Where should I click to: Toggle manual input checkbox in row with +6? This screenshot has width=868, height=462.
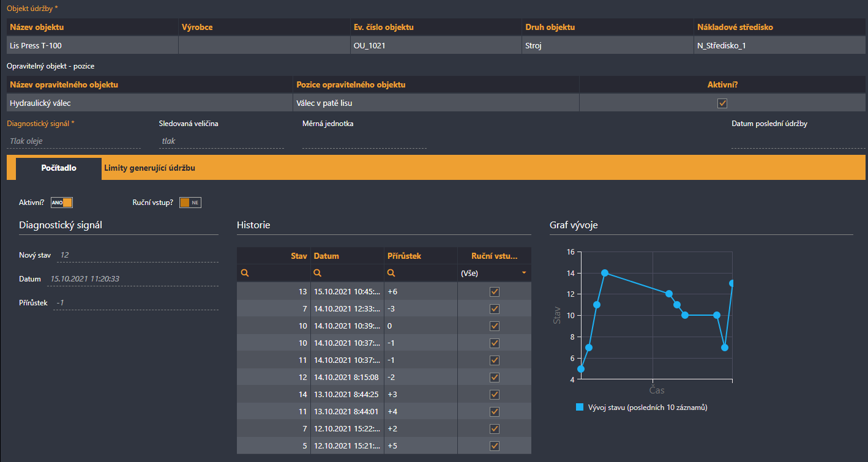click(x=495, y=292)
